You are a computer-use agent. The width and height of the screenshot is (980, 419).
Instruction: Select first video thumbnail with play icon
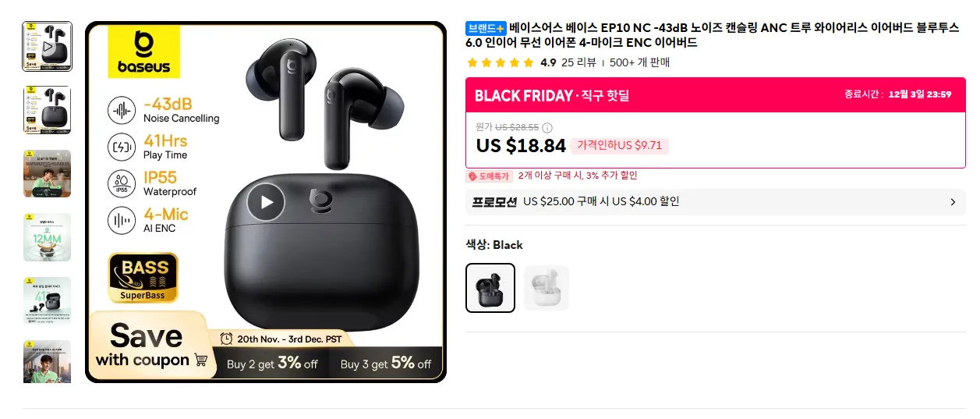tap(48, 46)
